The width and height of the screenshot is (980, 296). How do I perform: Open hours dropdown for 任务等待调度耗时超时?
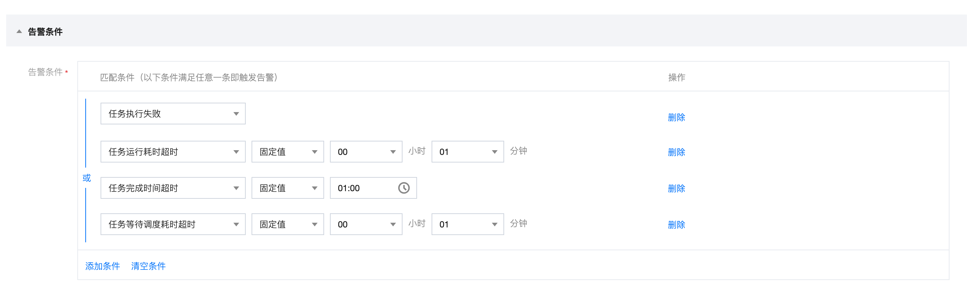point(366,224)
